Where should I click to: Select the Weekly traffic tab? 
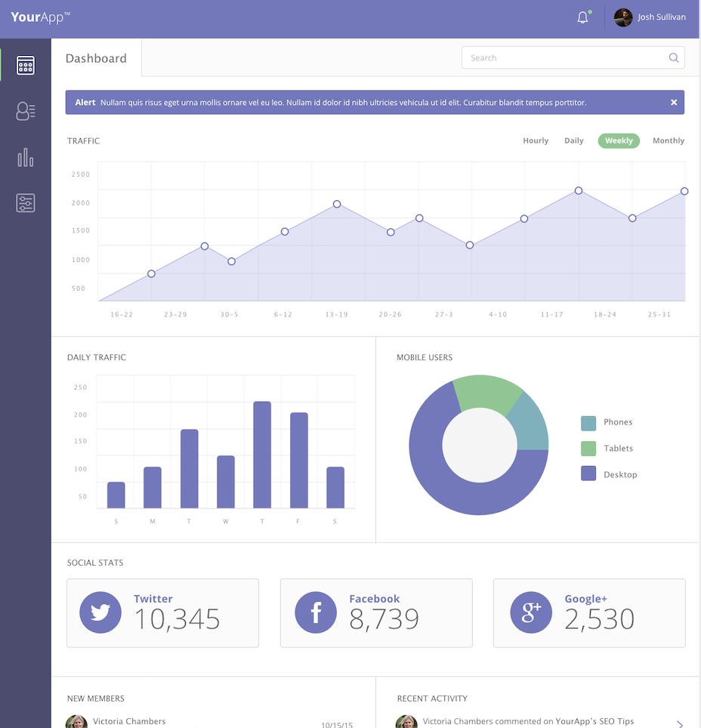click(x=618, y=140)
